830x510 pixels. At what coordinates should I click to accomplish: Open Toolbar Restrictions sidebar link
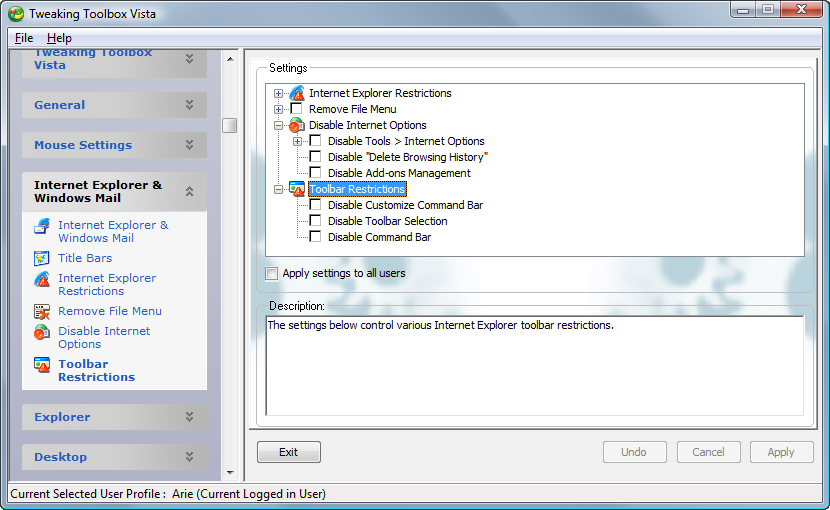[96, 370]
